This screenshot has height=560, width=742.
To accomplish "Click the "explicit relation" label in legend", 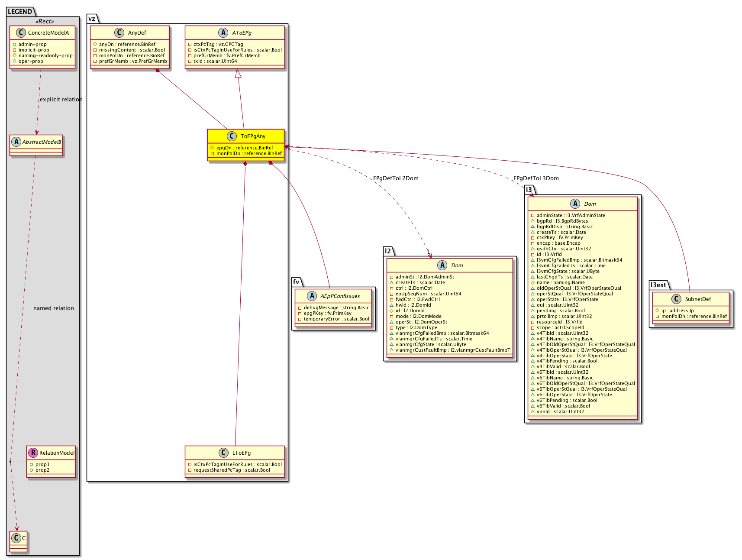I will [61, 100].
